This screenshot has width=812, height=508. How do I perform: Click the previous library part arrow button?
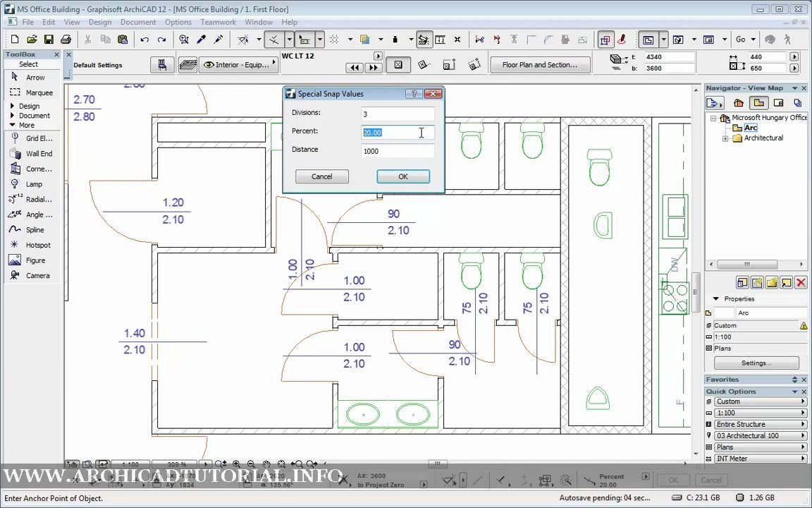355,68
